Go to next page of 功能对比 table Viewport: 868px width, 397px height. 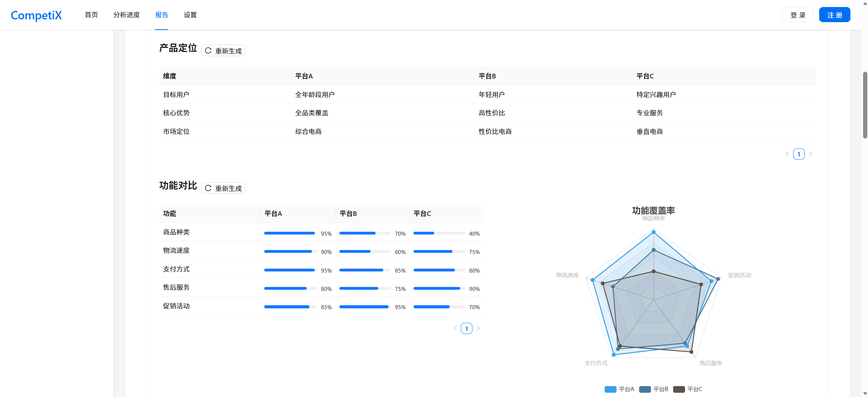(478, 328)
